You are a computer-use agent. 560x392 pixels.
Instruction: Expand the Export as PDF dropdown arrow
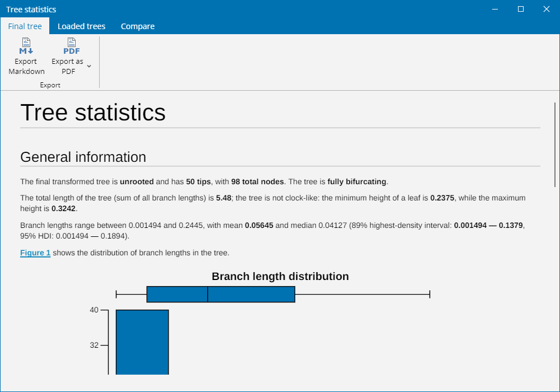click(x=89, y=66)
